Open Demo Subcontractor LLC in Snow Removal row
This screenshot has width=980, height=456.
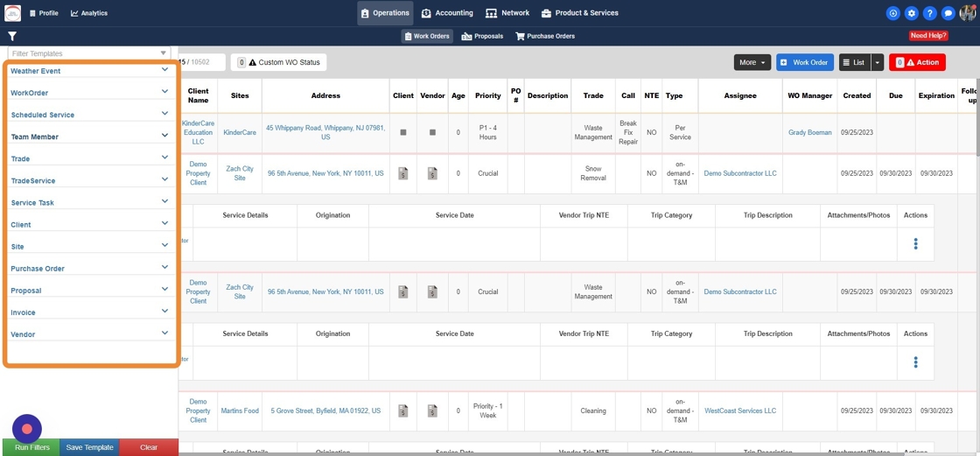click(x=740, y=173)
